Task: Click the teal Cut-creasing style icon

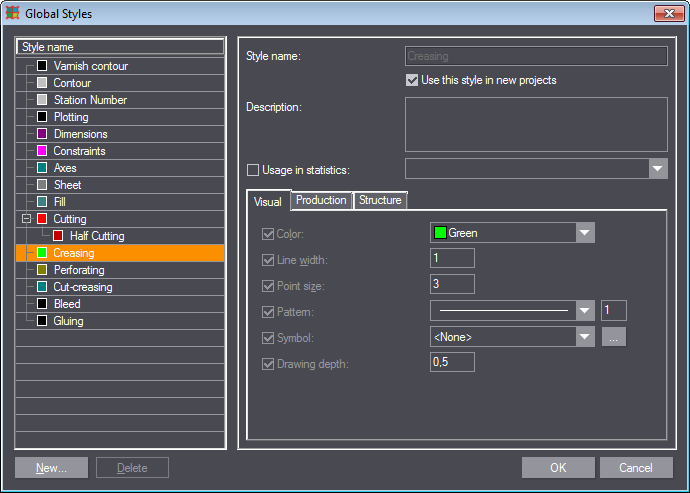Action: pos(42,287)
